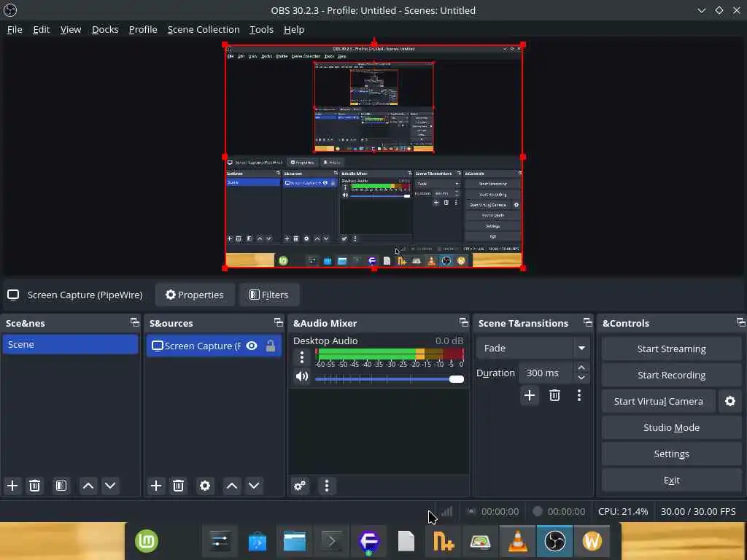Expand the Fade transition dropdown
The width and height of the screenshot is (747, 560).
[581, 348]
